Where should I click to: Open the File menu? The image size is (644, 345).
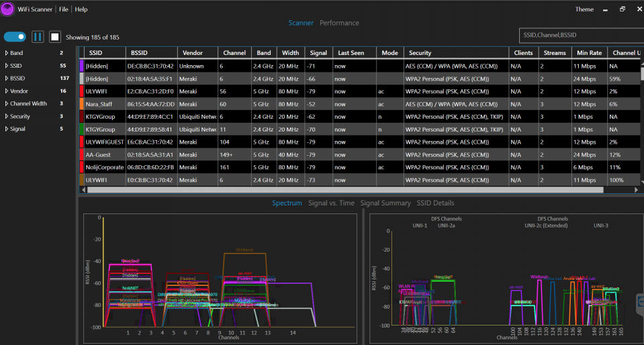[x=63, y=9]
